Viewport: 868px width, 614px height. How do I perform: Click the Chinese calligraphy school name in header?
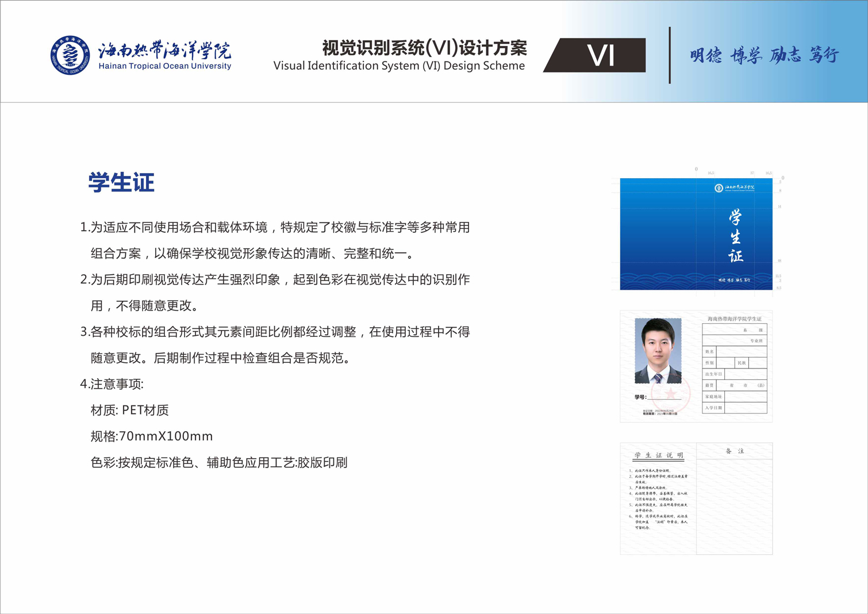164,50
